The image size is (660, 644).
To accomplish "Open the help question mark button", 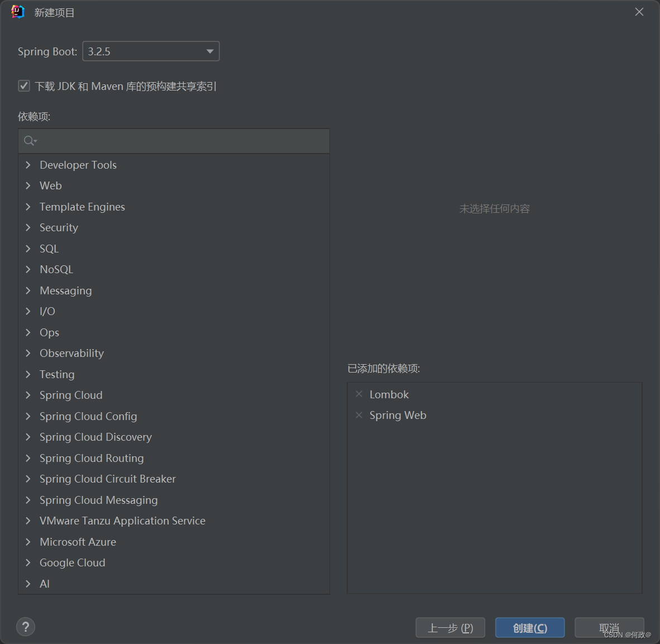I will click(x=26, y=627).
